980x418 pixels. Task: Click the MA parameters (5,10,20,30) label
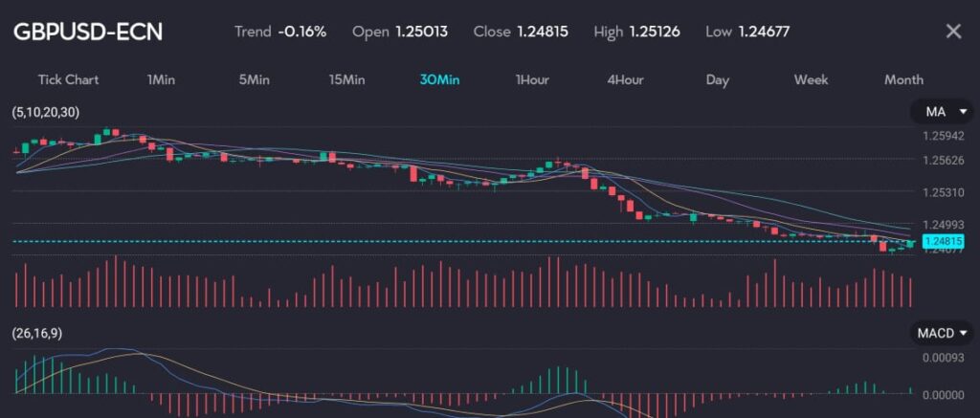click(x=45, y=113)
